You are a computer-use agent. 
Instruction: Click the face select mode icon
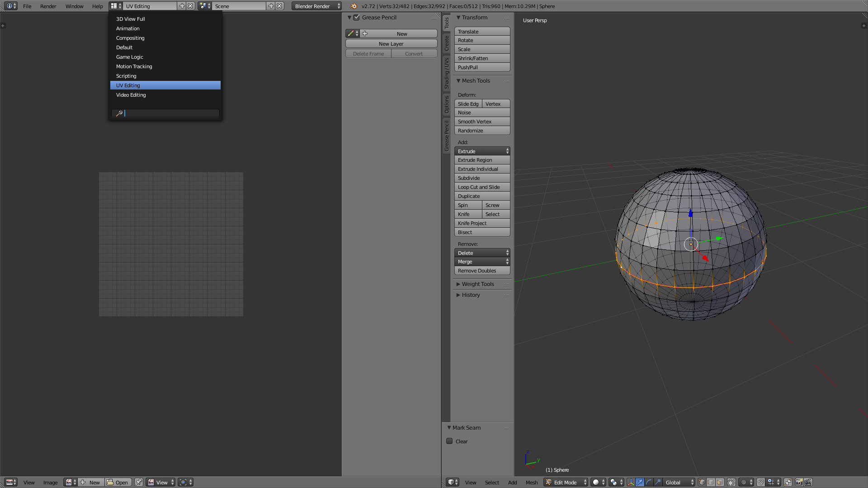click(720, 482)
